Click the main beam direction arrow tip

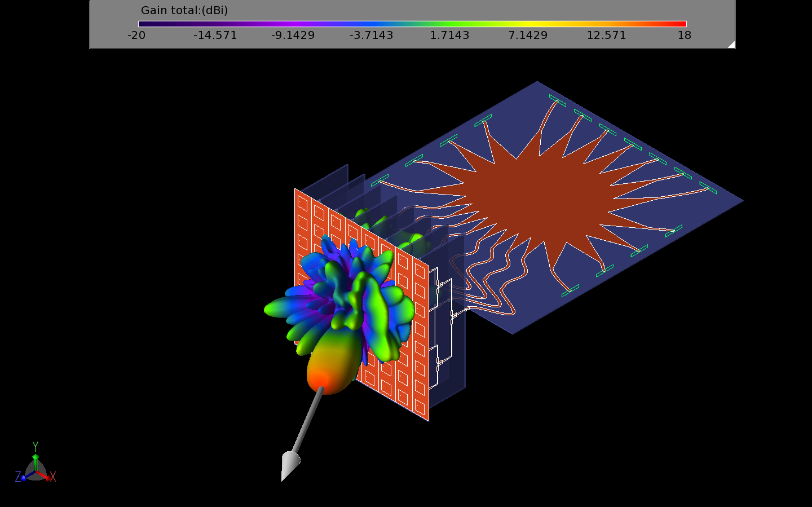point(289,465)
